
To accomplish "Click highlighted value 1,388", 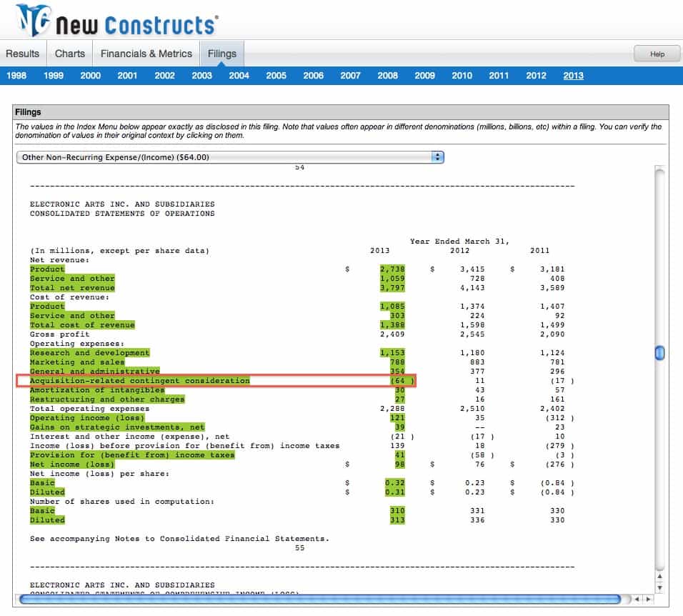I will coord(392,325).
